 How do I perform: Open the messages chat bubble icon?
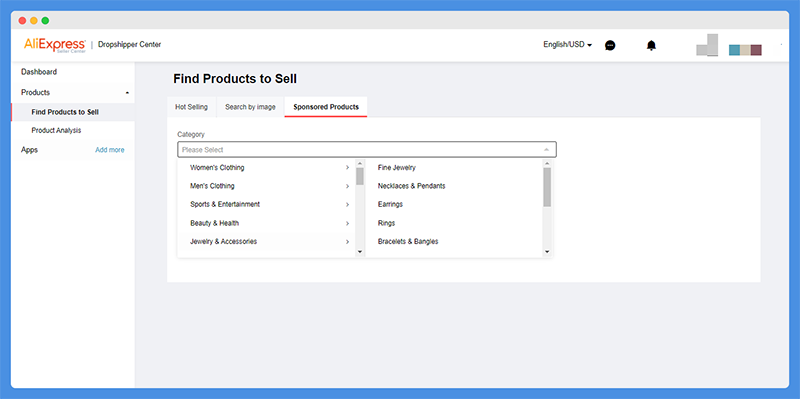pos(610,45)
